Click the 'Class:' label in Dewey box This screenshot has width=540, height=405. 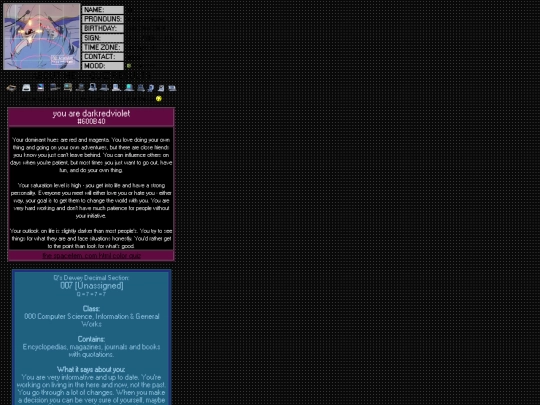point(91,309)
